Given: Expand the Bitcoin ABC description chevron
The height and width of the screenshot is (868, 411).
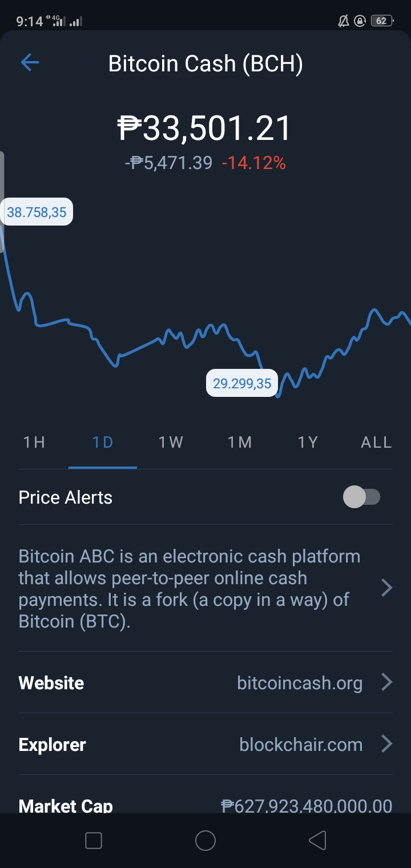Looking at the screenshot, I should click(386, 588).
